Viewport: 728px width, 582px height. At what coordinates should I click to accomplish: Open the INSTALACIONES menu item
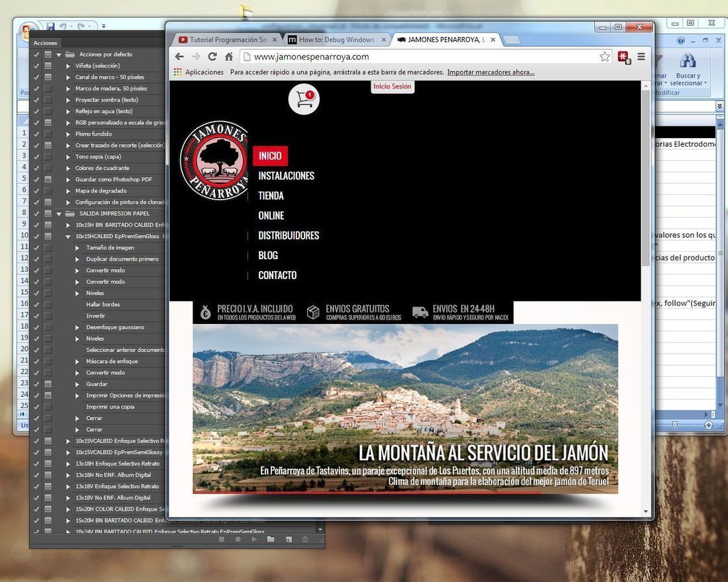pyautogui.click(x=286, y=176)
